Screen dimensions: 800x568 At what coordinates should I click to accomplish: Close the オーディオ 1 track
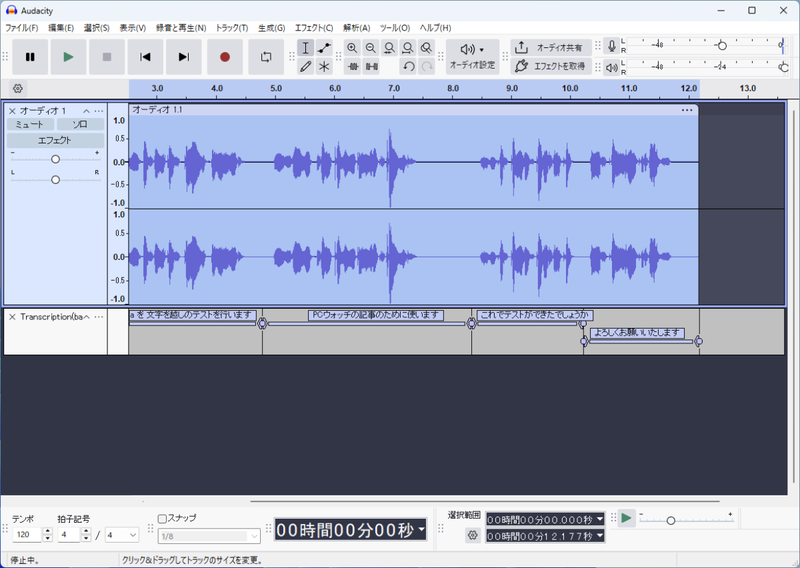click(x=12, y=111)
